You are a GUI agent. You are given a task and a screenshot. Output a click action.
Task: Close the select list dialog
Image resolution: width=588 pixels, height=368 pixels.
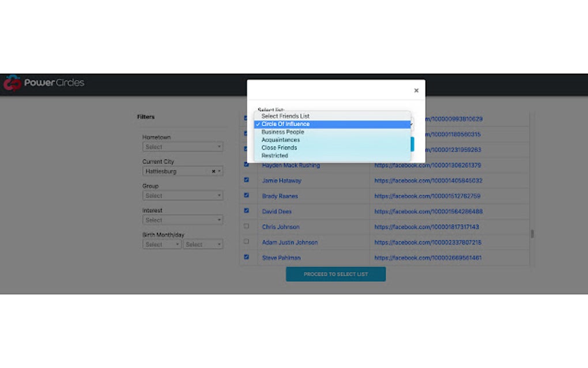coord(416,91)
